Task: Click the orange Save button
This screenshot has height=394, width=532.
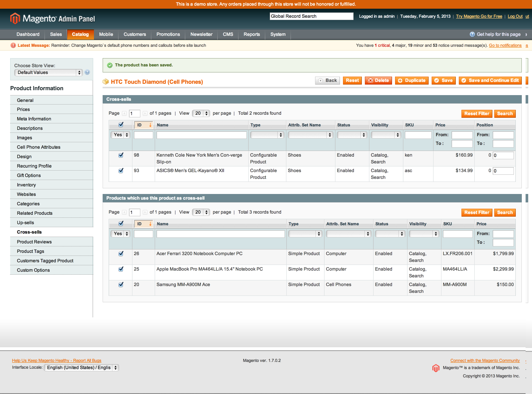Action: pos(444,80)
